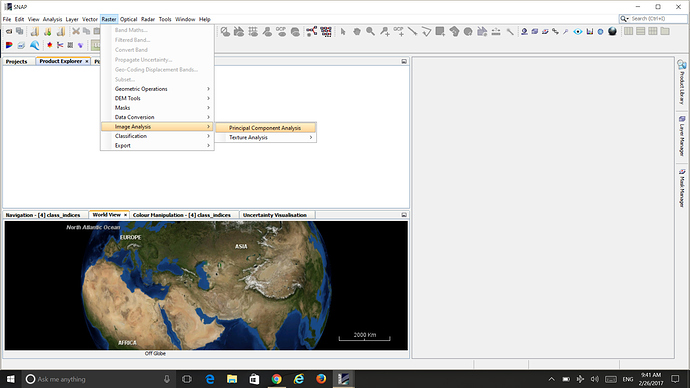Click the RGB image window icon
This screenshot has height=388, width=690.
pyautogui.click(x=9, y=45)
